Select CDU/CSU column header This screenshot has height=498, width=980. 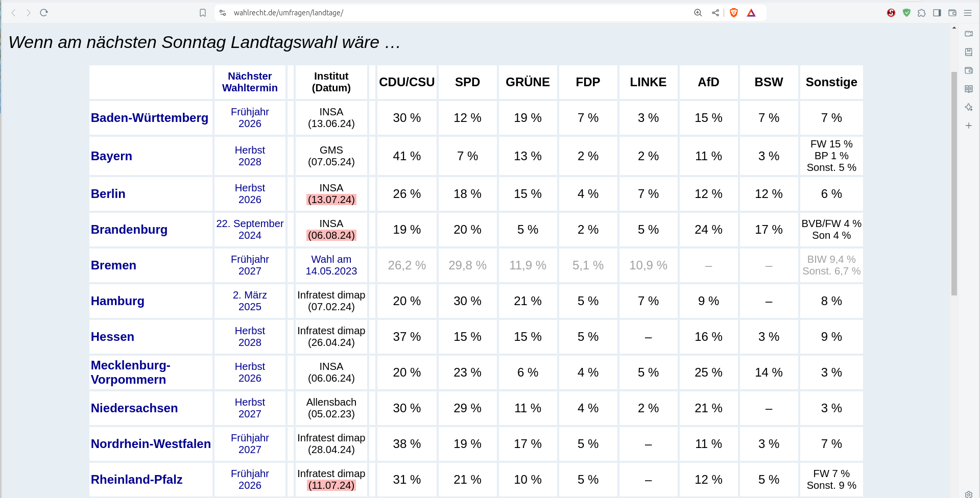coord(407,82)
